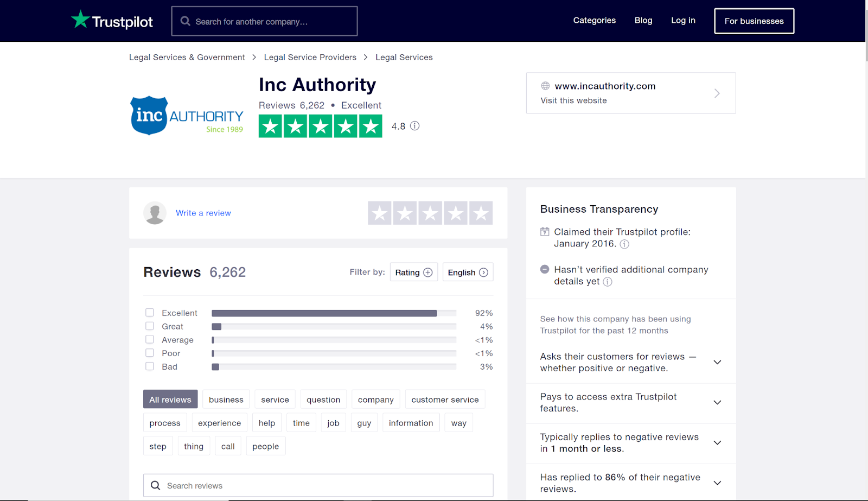Filter reviews by customer service tag
The width and height of the screenshot is (868, 501).
coord(445,399)
